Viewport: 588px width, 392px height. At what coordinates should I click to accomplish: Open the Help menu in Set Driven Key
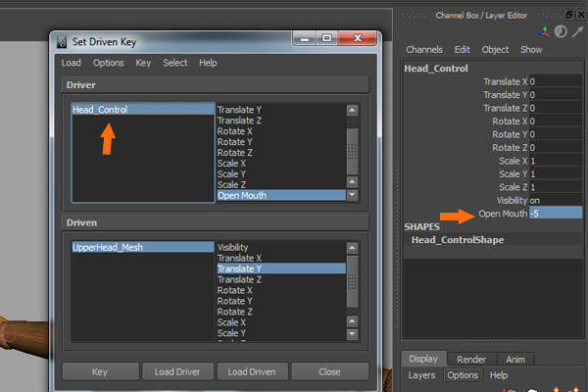coord(208,63)
